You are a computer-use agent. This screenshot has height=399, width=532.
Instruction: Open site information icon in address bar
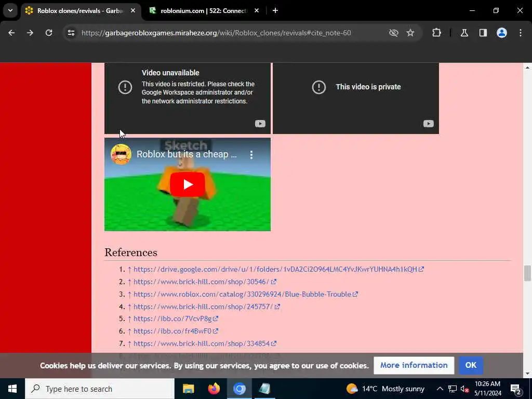tap(71, 33)
